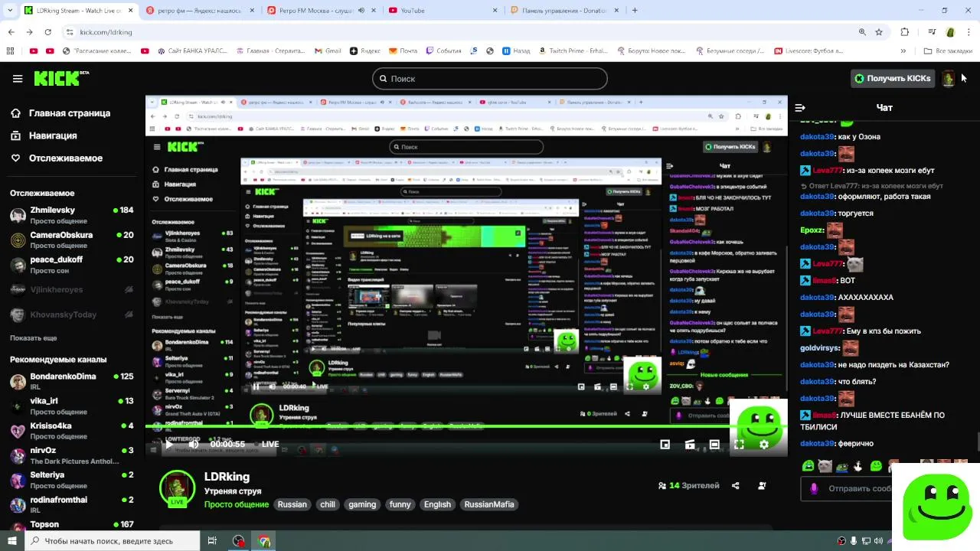
Task: Mute the Ретро FM tab audio icon
Action: pyautogui.click(x=361, y=11)
